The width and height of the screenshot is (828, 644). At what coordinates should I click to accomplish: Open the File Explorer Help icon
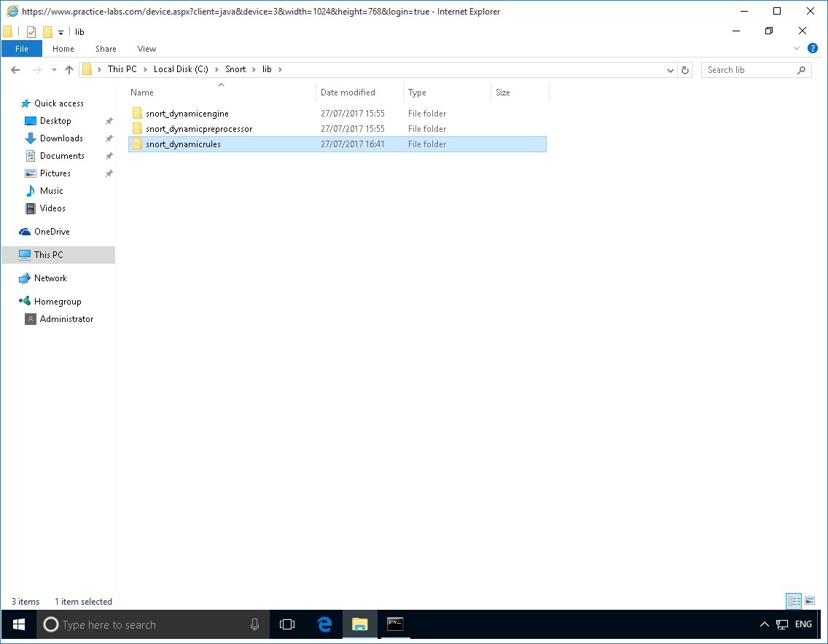click(x=813, y=48)
